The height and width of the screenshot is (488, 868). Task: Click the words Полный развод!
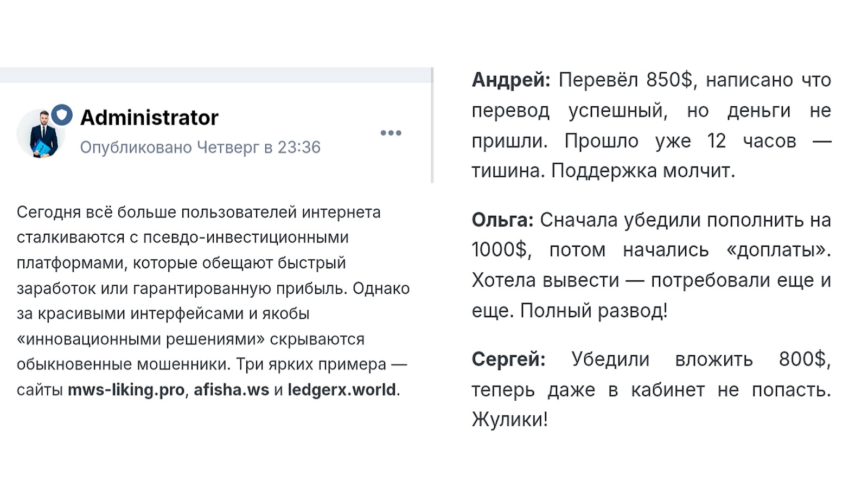593,311
